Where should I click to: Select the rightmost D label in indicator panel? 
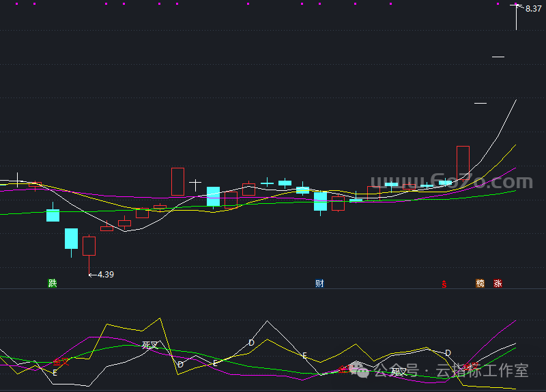pos(448,352)
